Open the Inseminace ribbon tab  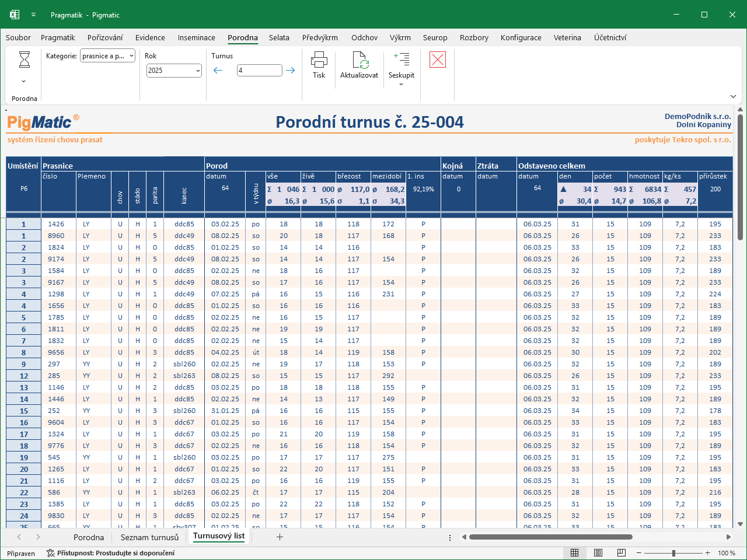click(197, 37)
